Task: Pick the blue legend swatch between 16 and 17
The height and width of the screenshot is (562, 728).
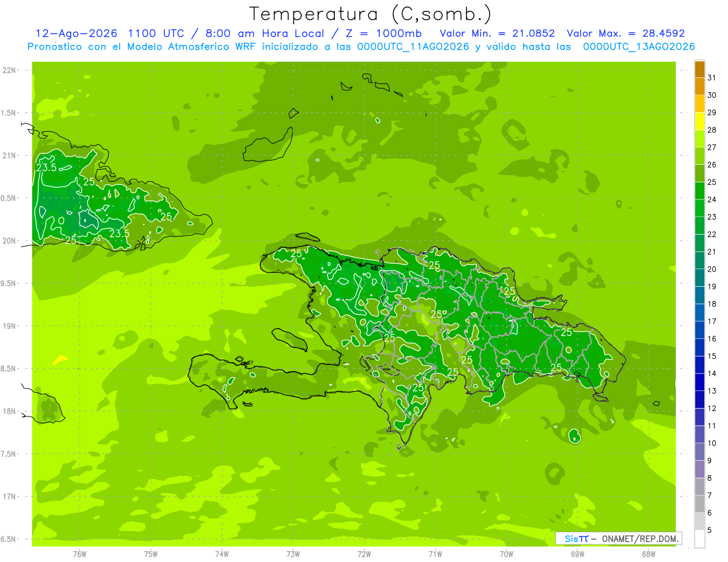Action: point(699,330)
